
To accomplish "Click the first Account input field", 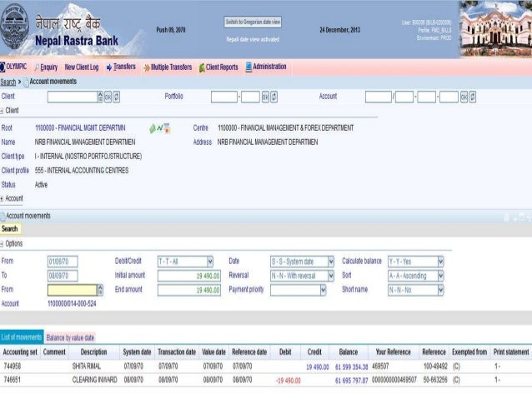I will click(379, 97).
